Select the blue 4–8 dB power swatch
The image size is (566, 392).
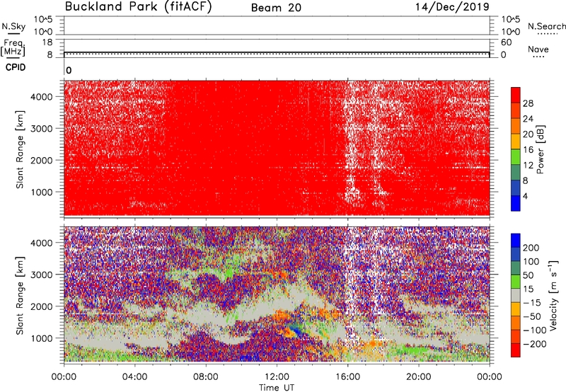point(516,188)
